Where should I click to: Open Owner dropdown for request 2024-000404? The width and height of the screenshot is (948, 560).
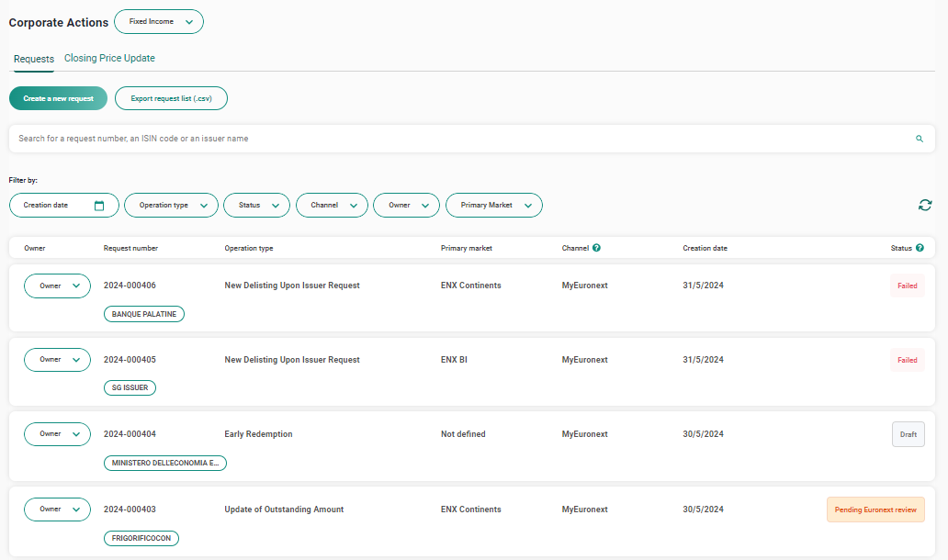[x=58, y=434]
